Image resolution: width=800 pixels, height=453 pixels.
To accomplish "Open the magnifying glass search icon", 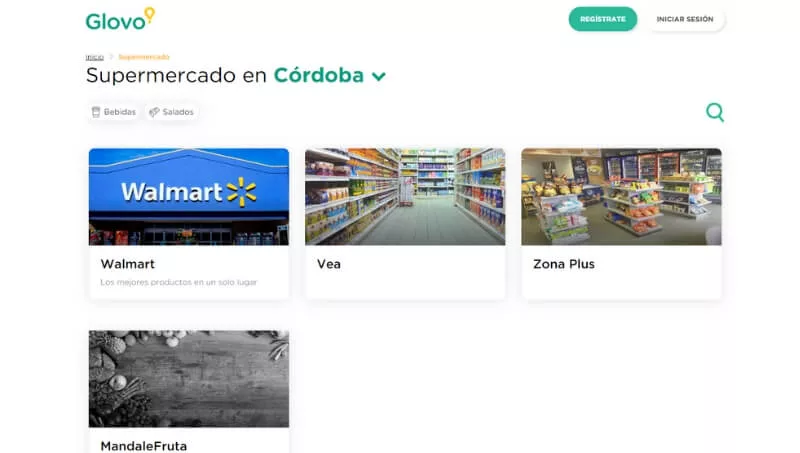I will (715, 112).
